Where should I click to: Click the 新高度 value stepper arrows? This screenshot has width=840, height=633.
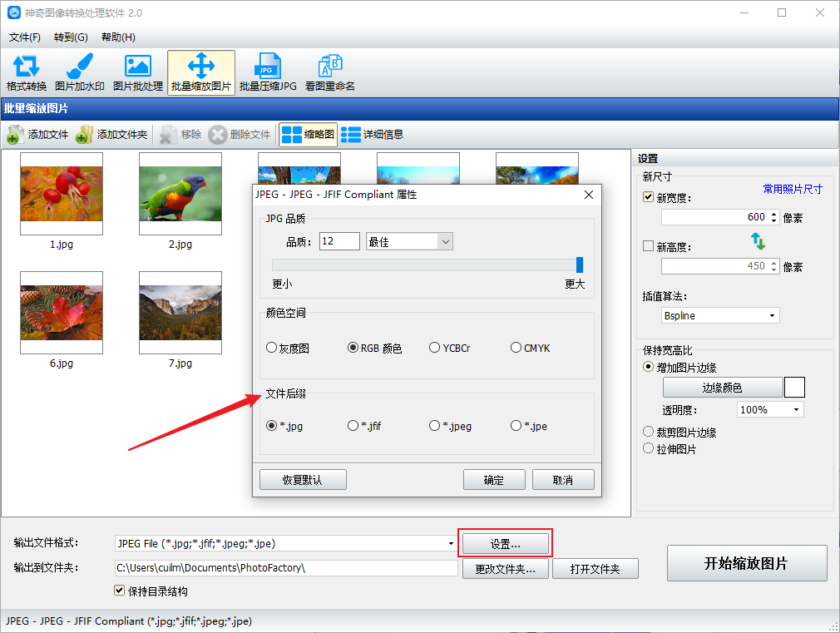pyautogui.click(x=773, y=266)
